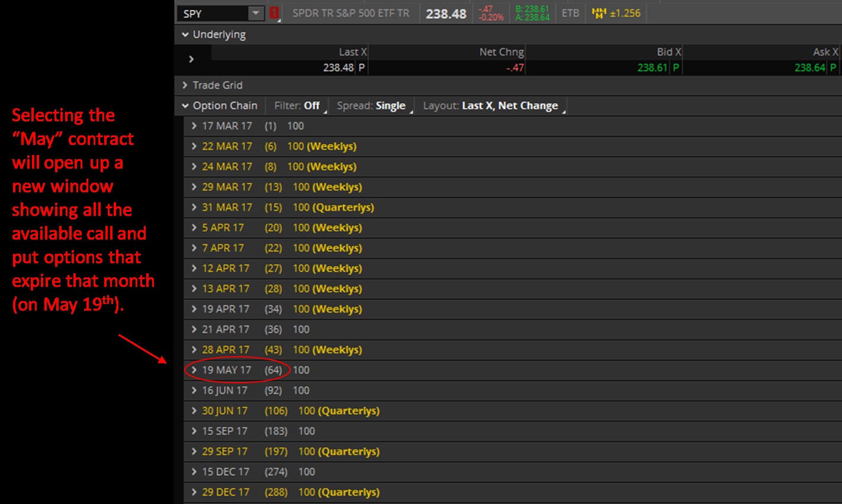Click the SPY symbol input field
Image resolution: width=842 pixels, height=504 pixels.
pyautogui.click(x=212, y=13)
